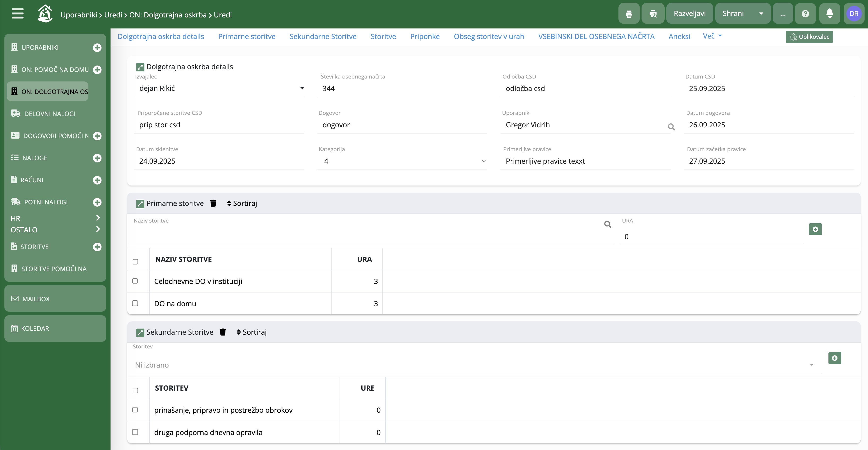Image resolution: width=868 pixels, height=450 pixels.
Task: Edit Datum CSD field
Action: 769,88
